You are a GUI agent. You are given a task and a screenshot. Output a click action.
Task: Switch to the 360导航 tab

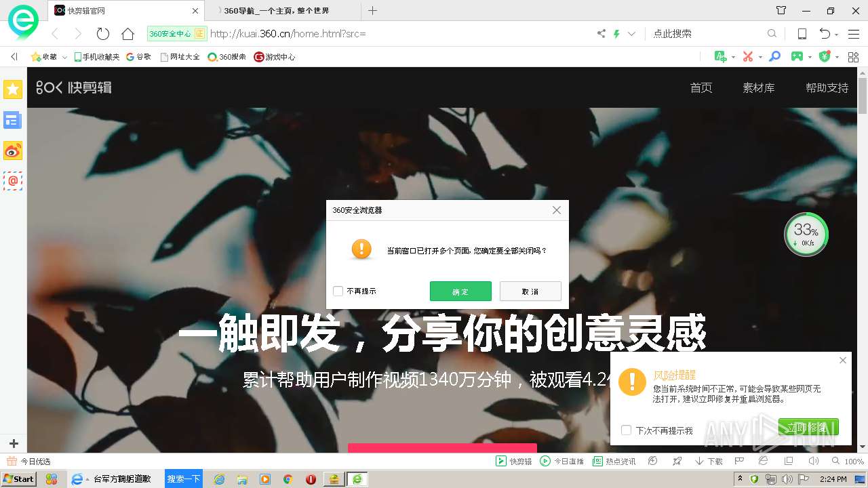[x=281, y=10]
